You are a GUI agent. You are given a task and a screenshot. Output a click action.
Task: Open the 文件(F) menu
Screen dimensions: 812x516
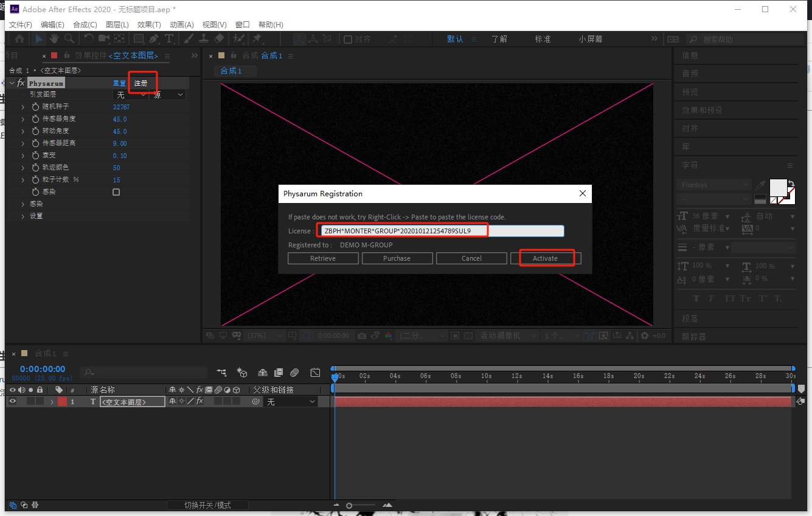pyautogui.click(x=21, y=24)
